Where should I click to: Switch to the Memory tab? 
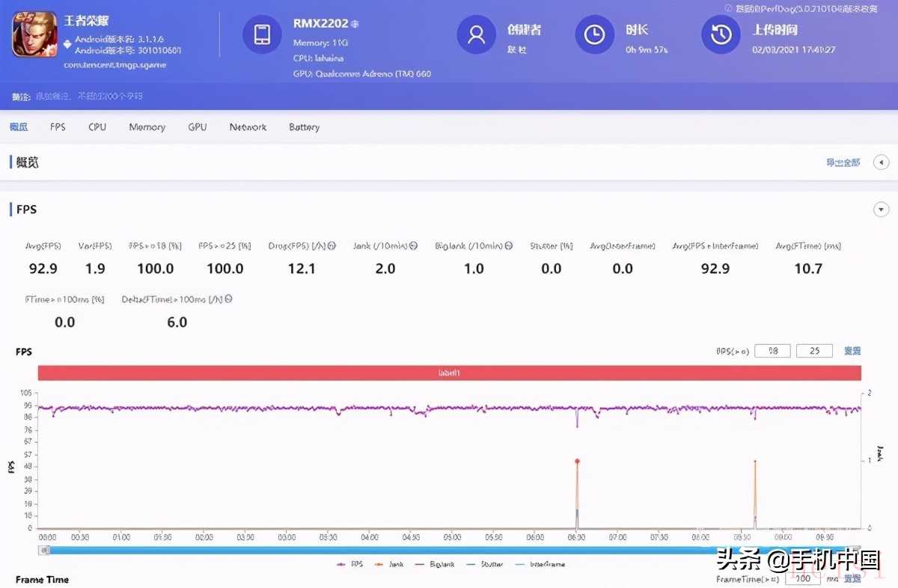point(147,127)
